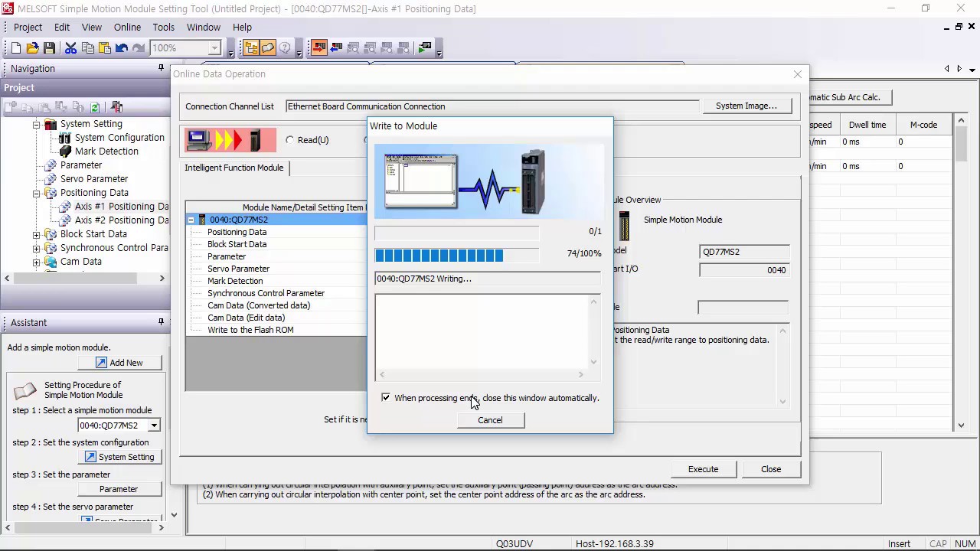Open the View menu
The image size is (980, 551).
pyautogui.click(x=92, y=27)
